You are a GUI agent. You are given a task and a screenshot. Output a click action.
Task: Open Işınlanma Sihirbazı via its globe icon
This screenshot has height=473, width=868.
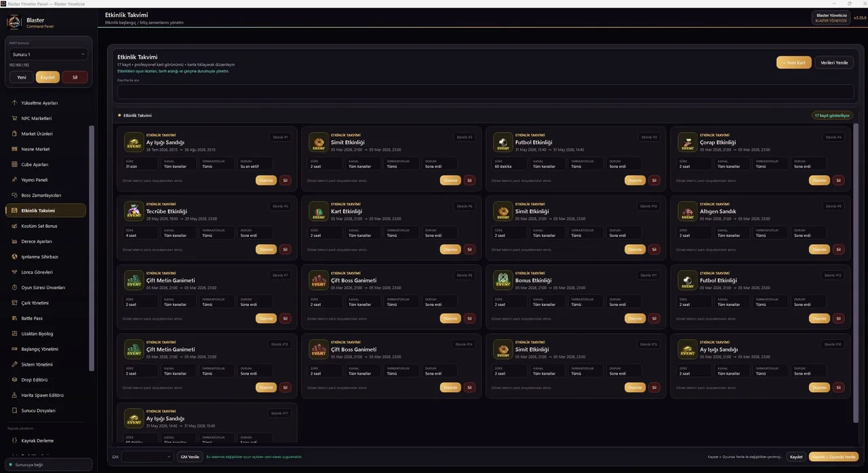tap(14, 257)
